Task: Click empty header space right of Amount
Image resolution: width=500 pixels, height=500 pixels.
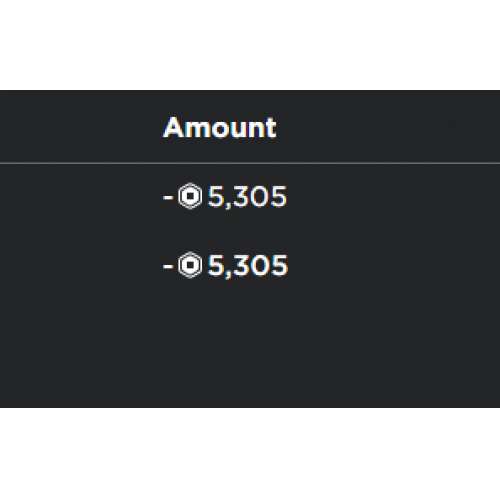Action: 388,127
